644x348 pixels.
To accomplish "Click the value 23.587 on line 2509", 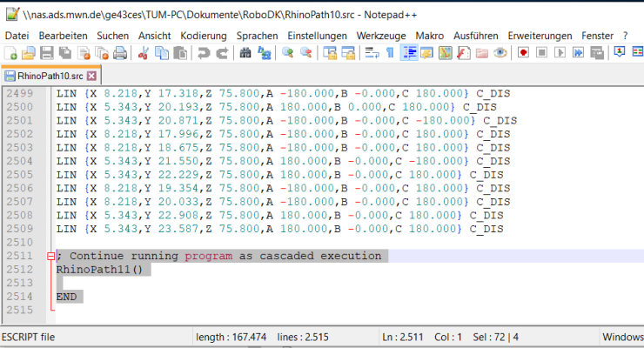I will click(x=178, y=229).
